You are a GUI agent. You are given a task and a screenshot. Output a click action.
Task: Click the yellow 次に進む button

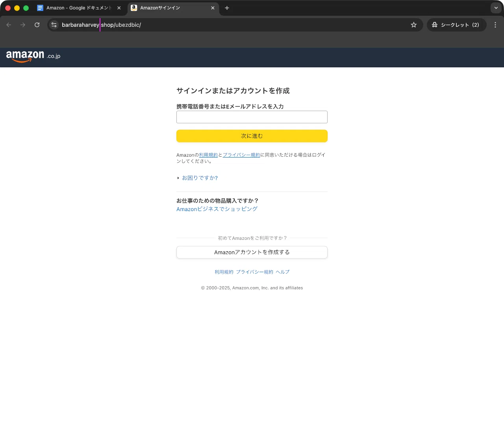coord(252,136)
